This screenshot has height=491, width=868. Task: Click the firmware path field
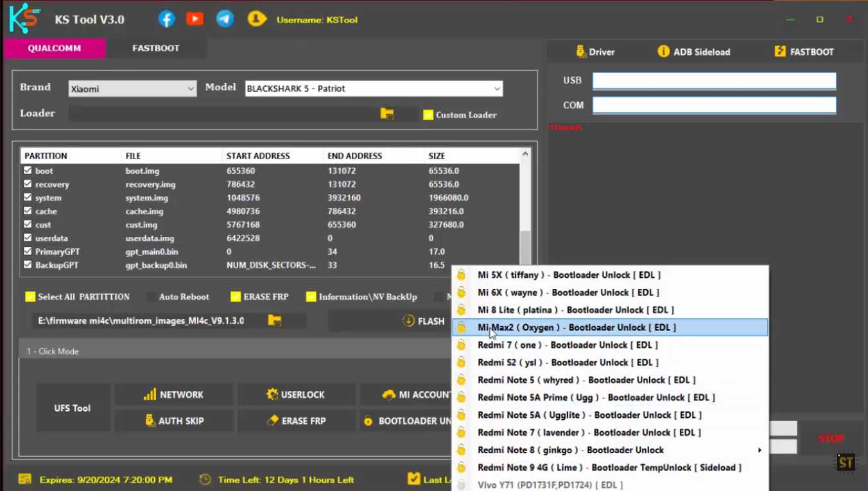point(148,321)
